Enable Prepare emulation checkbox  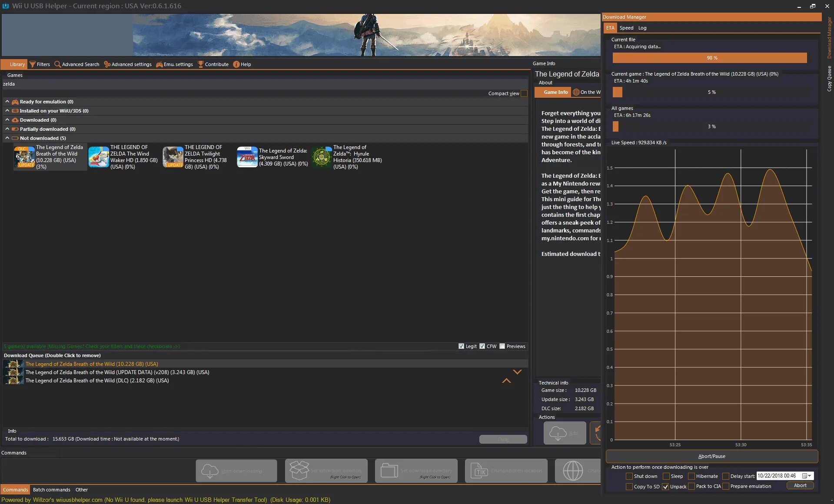pyautogui.click(x=725, y=487)
